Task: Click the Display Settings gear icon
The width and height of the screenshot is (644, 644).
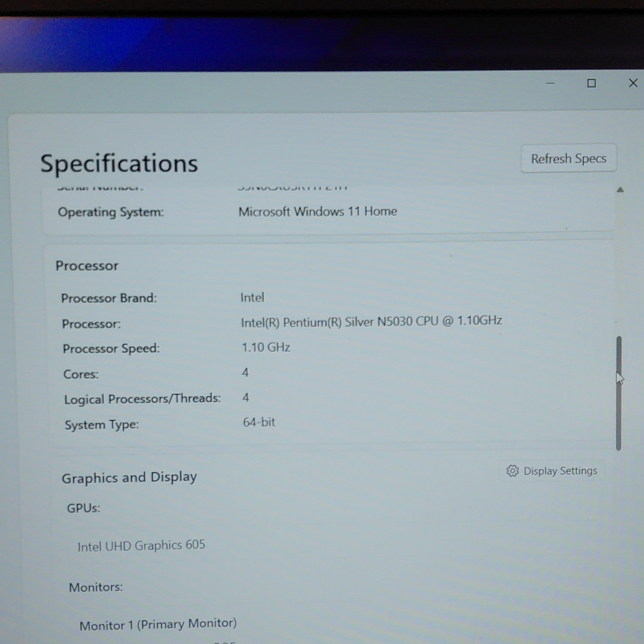Action: 512,471
